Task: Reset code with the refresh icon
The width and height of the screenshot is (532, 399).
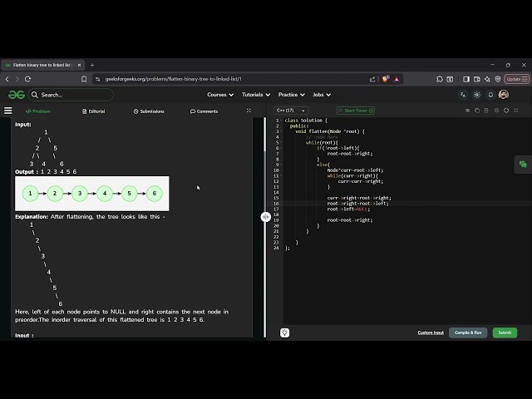Action: pyautogui.click(x=506, y=111)
